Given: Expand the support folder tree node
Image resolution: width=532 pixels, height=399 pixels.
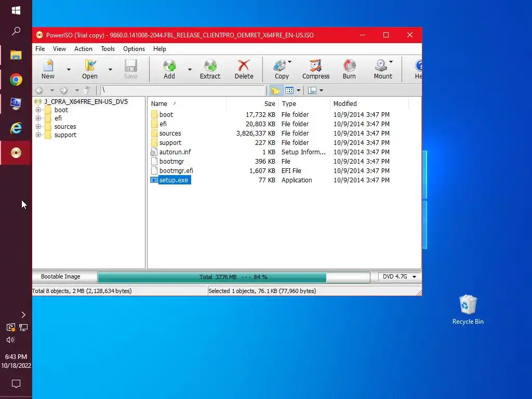Looking at the screenshot, I should pyautogui.click(x=38, y=135).
